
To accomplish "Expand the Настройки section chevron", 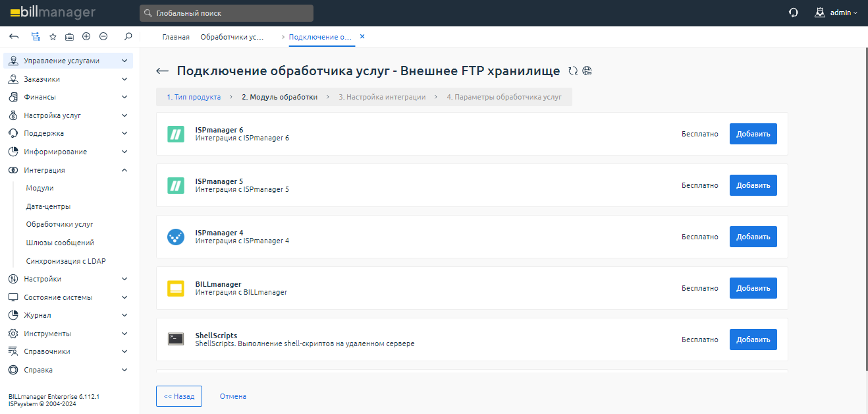I will pos(124,279).
